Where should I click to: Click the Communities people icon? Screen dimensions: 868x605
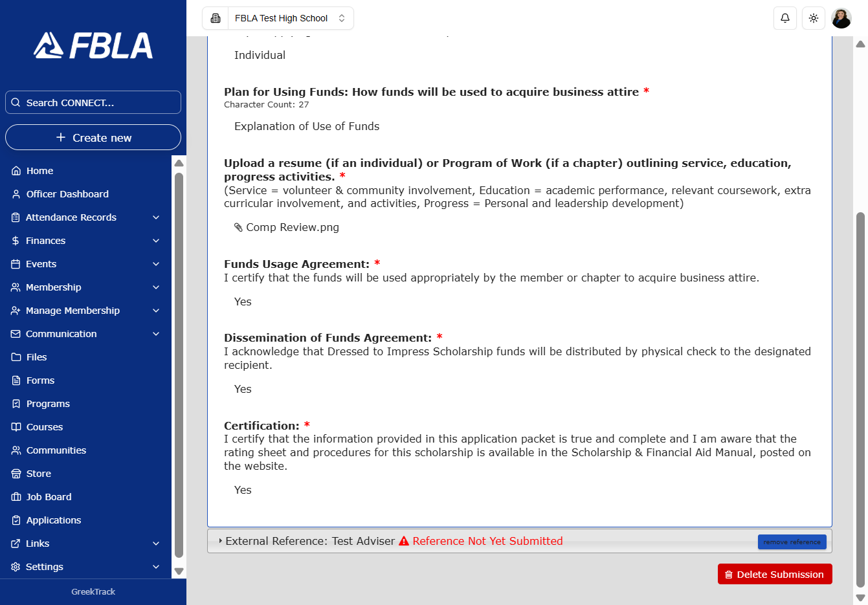pyautogui.click(x=16, y=450)
